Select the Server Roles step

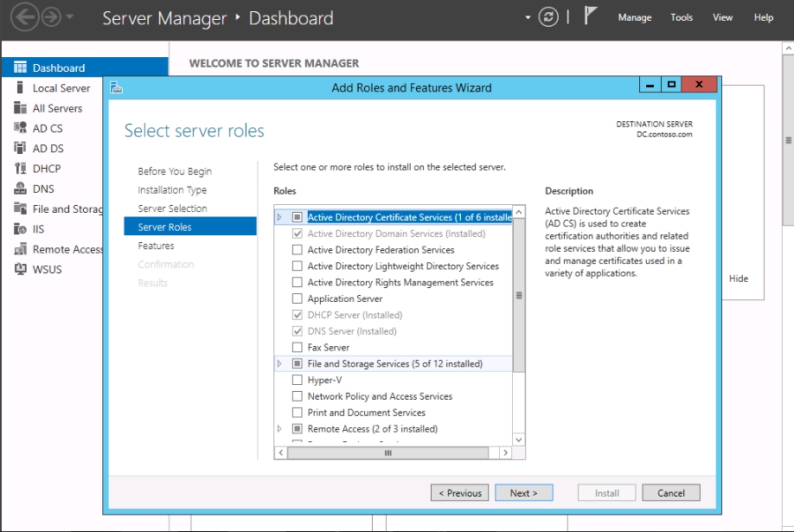190,227
